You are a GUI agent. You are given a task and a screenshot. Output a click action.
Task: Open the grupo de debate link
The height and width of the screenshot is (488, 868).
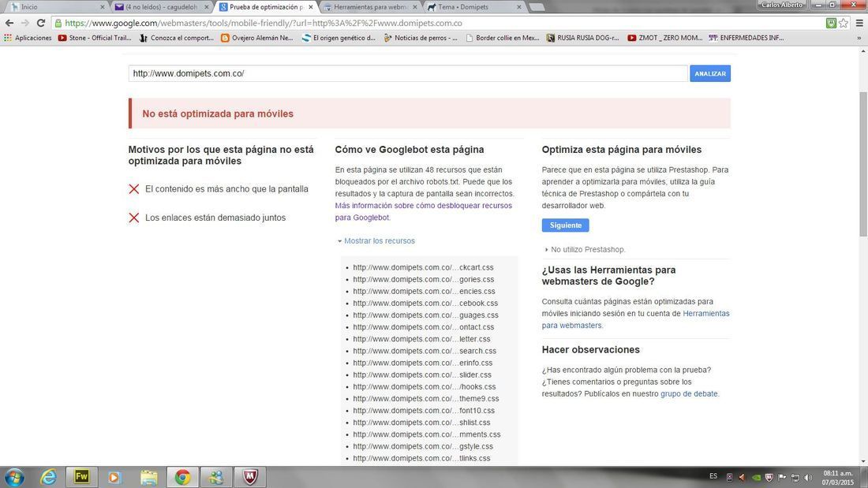tap(689, 394)
